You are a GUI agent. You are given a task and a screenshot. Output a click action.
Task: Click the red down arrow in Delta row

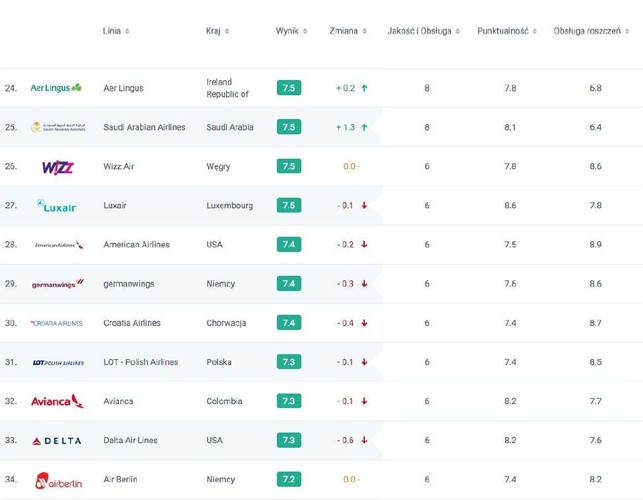coord(364,440)
